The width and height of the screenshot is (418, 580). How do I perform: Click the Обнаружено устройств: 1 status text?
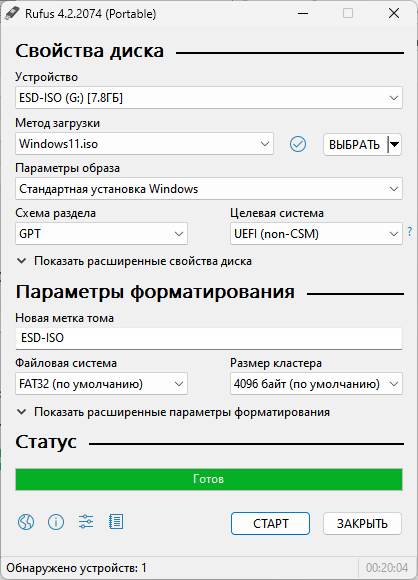[76, 568]
